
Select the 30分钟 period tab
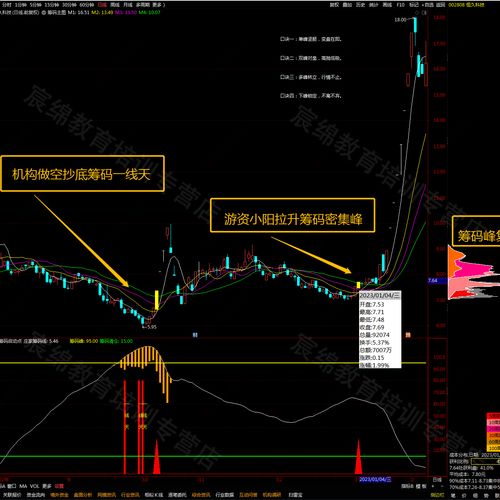point(69,5)
